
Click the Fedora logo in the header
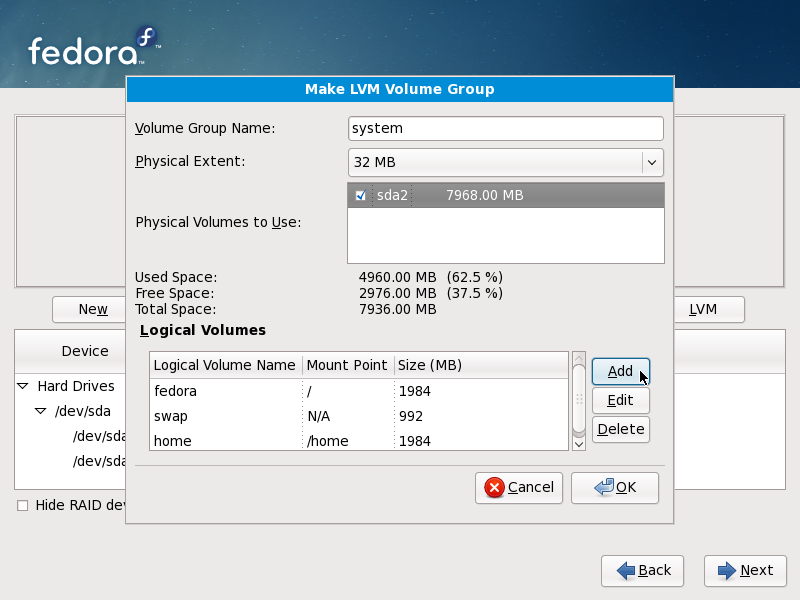click(x=94, y=46)
